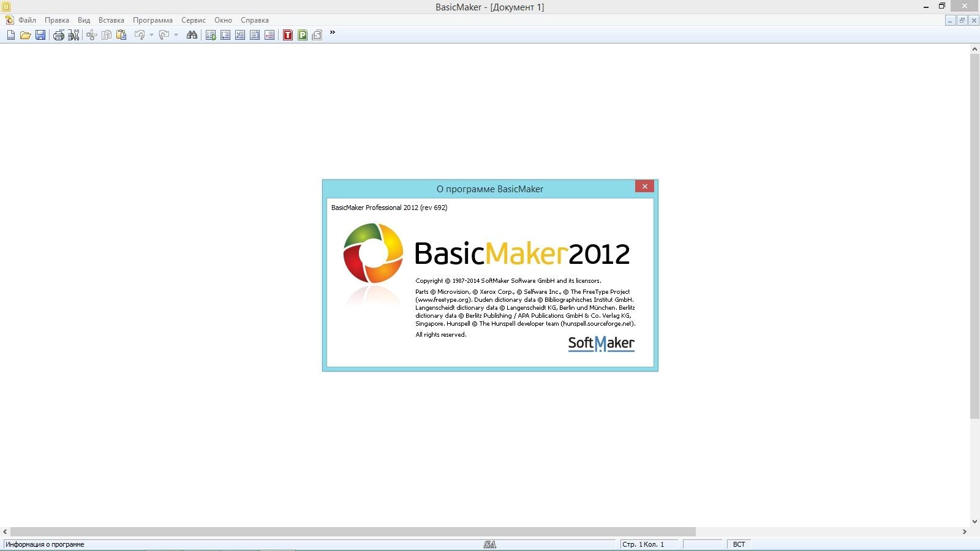Open the Вид menu
Image resolution: width=980 pixels, height=551 pixels.
(84, 20)
